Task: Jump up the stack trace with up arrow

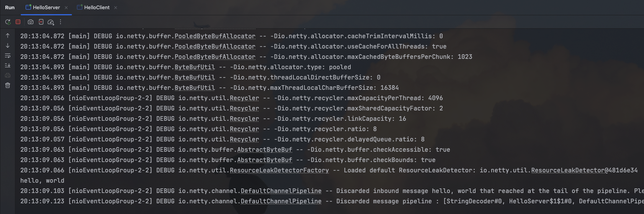Action: 8,36
